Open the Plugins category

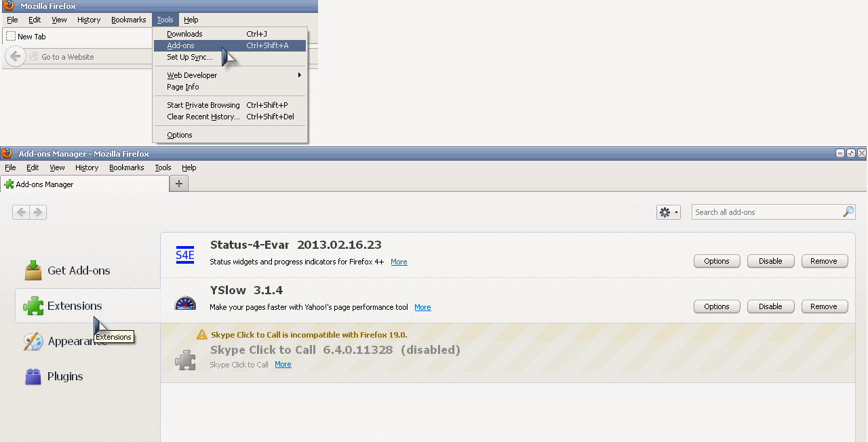(x=88, y=376)
